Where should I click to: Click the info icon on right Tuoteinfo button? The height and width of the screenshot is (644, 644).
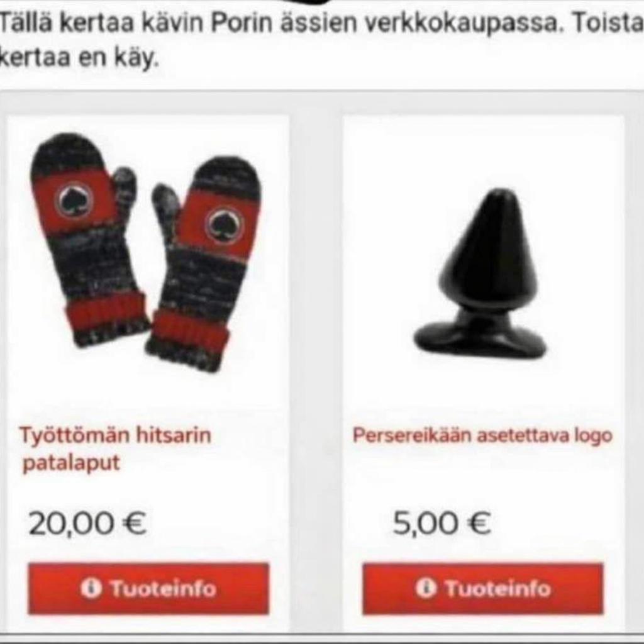pyautogui.click(x=426, y=588)
